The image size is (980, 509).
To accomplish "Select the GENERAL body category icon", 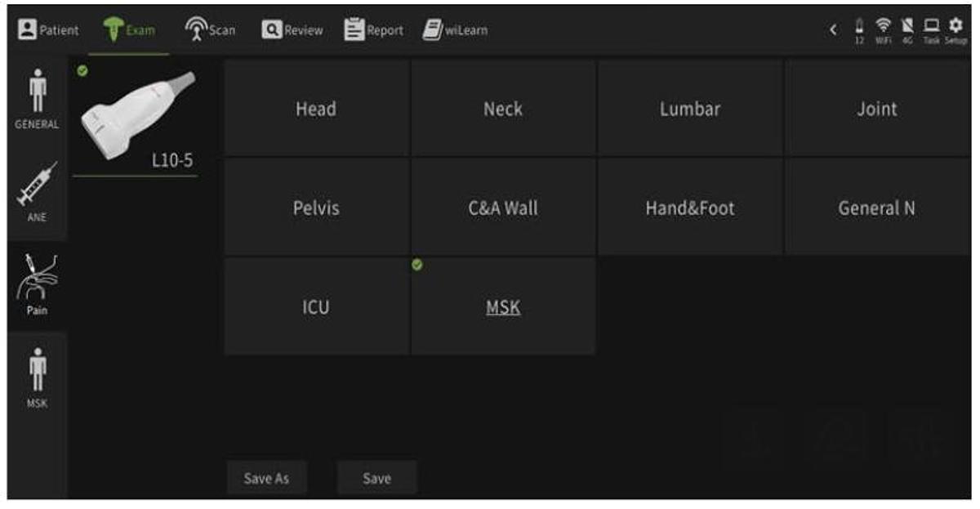I will [37, 98].
